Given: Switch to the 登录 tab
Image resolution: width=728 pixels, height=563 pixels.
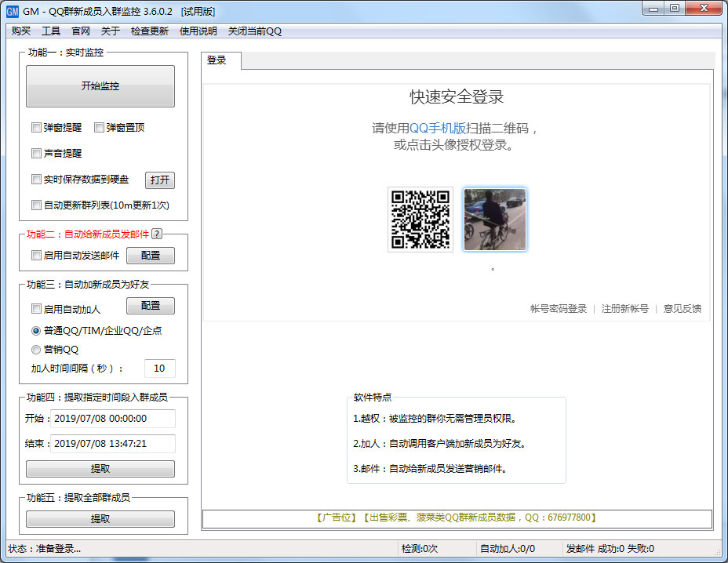Looking at the screenshot, I should click(x=217, y=60).
